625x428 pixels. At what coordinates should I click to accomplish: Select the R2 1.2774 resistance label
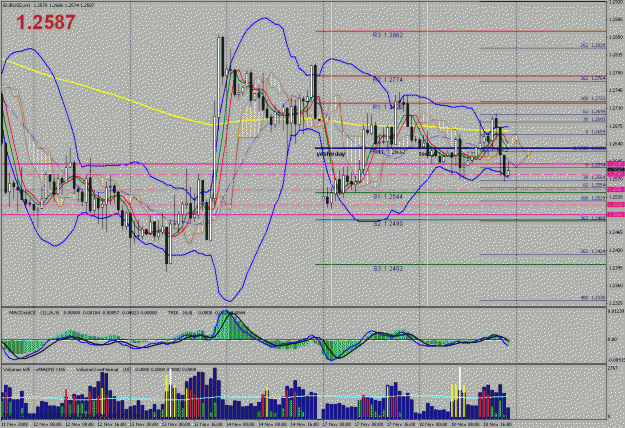coord(388,80)
